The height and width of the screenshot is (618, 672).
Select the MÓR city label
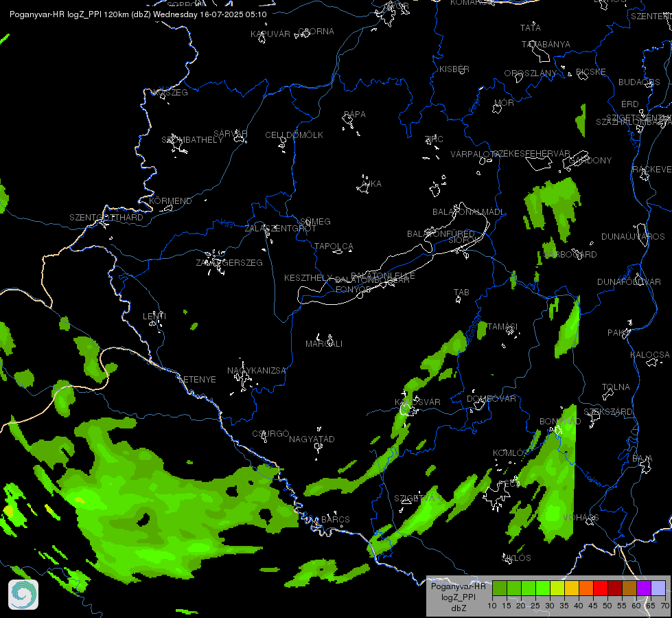tap(504, 103)
